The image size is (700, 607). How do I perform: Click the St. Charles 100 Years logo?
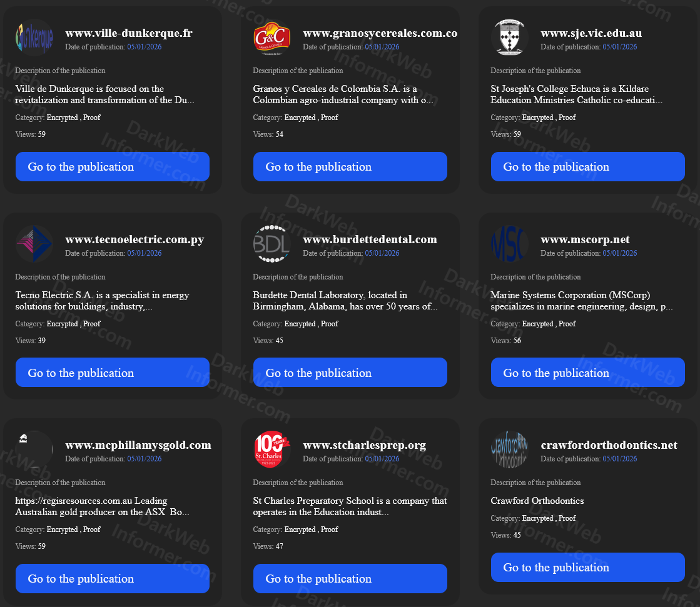click(271, 449)
